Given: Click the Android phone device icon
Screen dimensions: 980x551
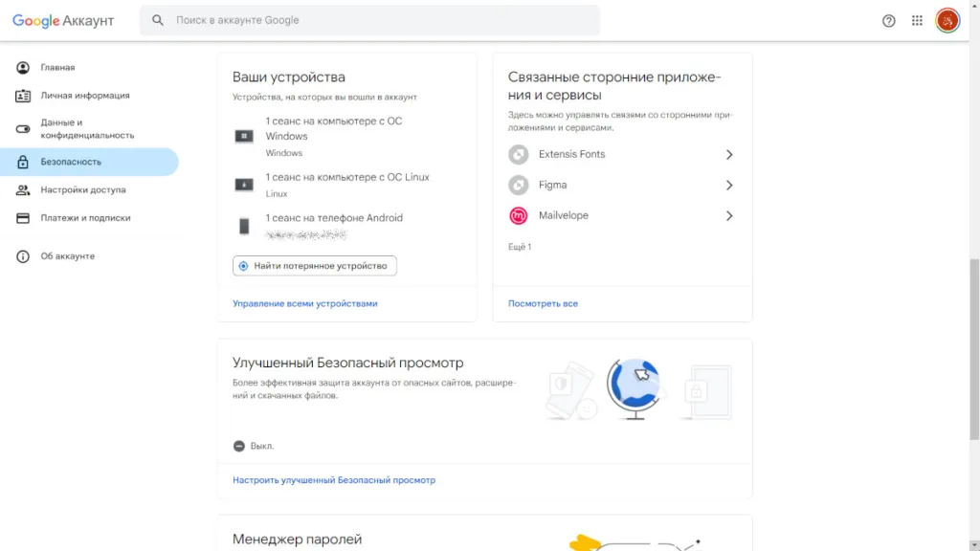Looking at the screenshot, I should tap(242, 224).
